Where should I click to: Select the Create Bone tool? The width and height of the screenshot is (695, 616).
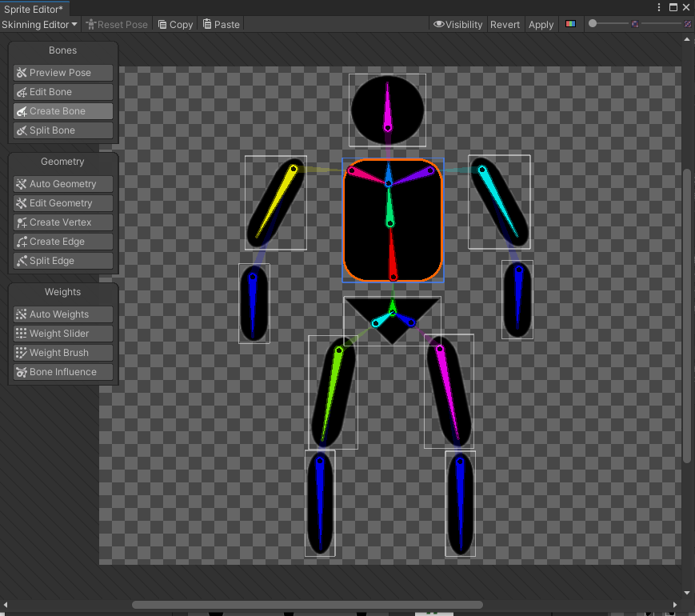point(62,110)
